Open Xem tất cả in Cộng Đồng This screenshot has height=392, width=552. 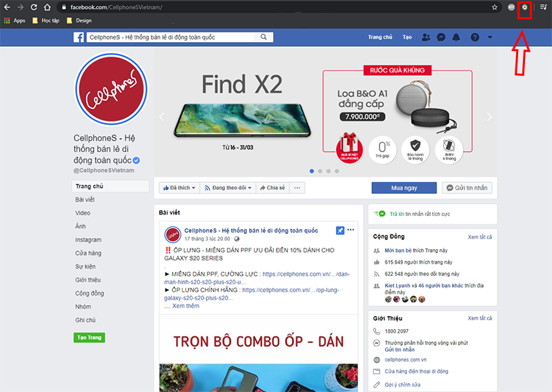(x=480, y=237)
